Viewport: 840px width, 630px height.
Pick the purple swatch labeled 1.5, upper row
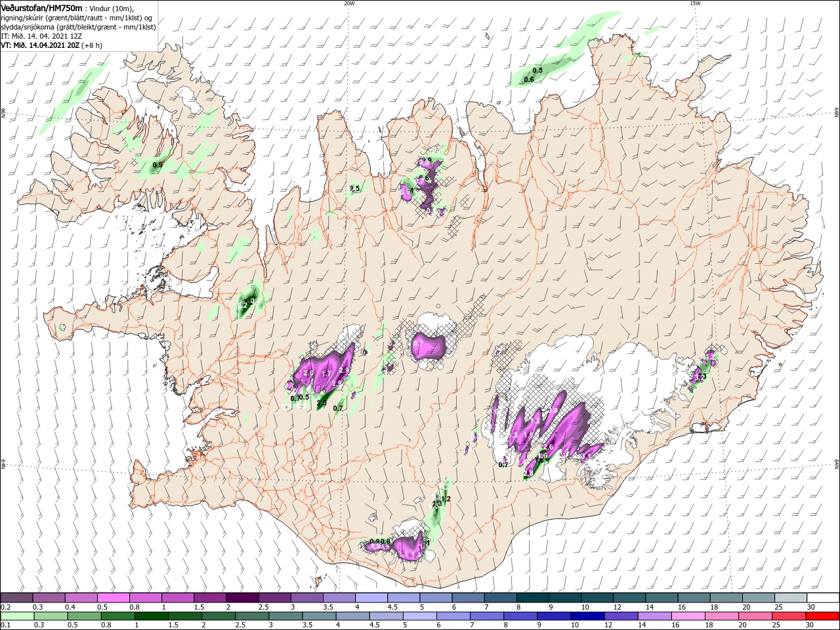coord(210,598)
